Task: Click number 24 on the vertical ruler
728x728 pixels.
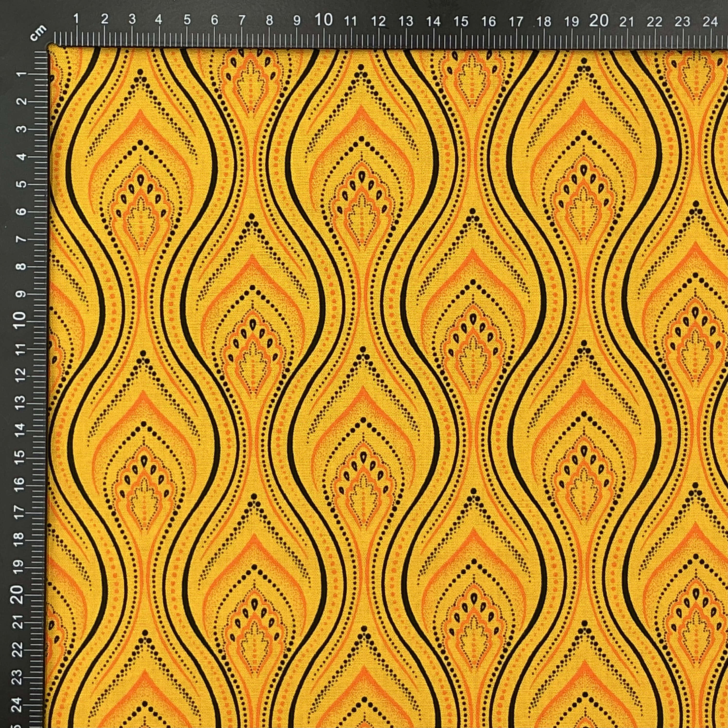Action: pos(22,707)
